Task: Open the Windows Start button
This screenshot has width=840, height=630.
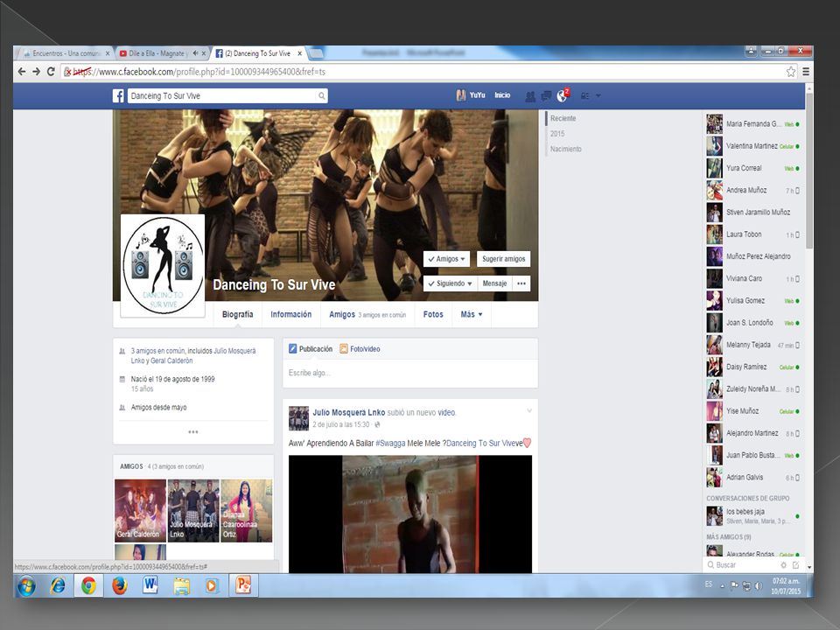Action: pos(27,585)
